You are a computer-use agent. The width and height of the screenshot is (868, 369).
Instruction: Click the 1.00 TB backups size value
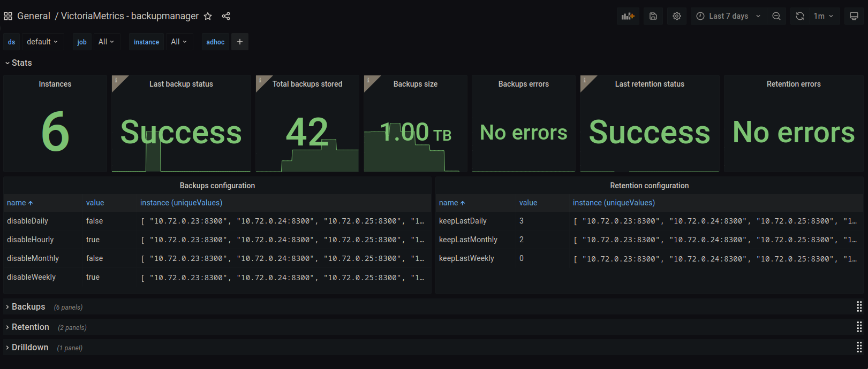(x=416, y=132)
